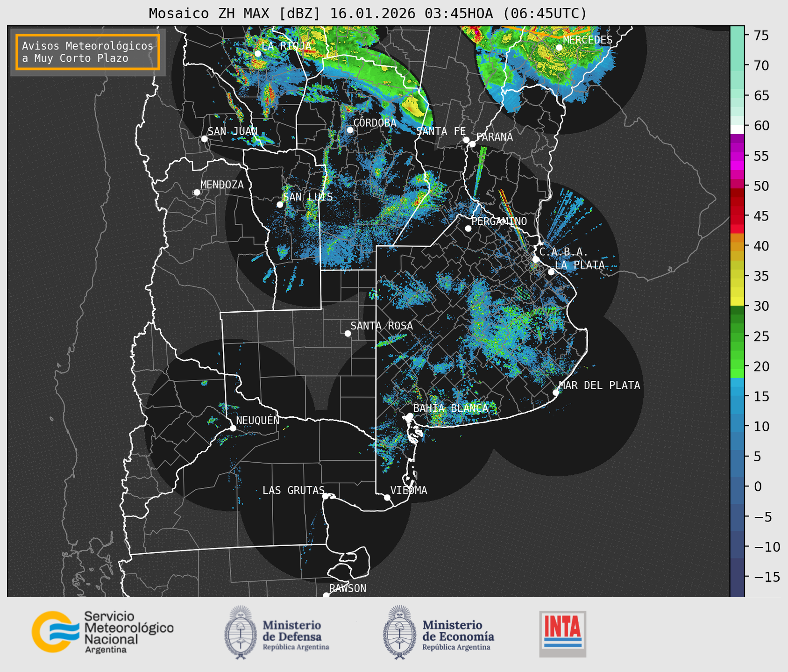Click the SANTA ROSA city marker dot
This screenshot has width=788, height=672.
pos(348,333)
